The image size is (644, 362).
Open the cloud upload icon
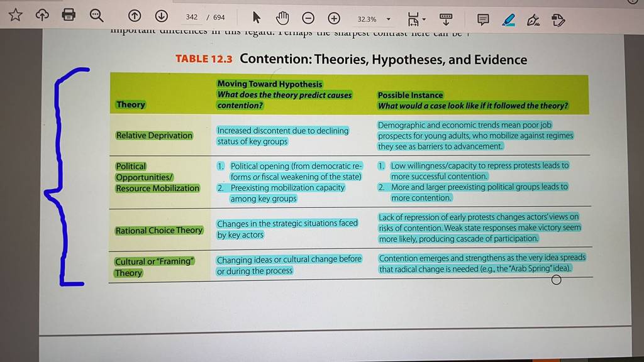[42, 15]
